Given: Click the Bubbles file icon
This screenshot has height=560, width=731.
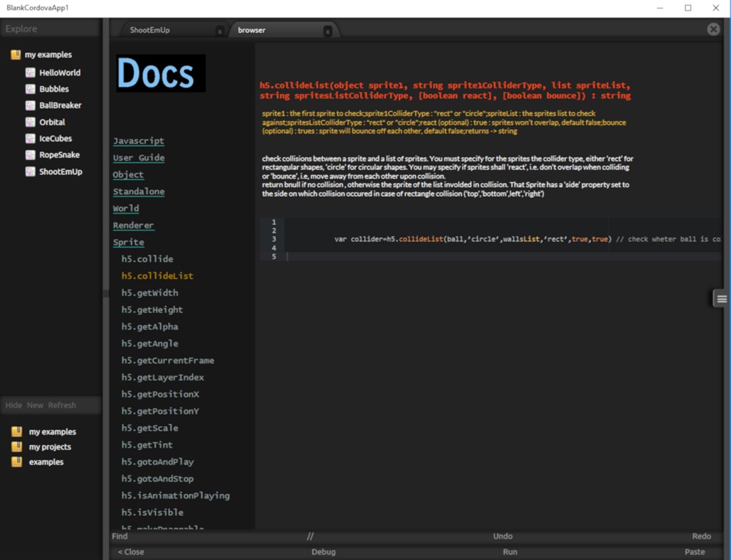Looking at the screenshot, I should click(x=31, y=89).
